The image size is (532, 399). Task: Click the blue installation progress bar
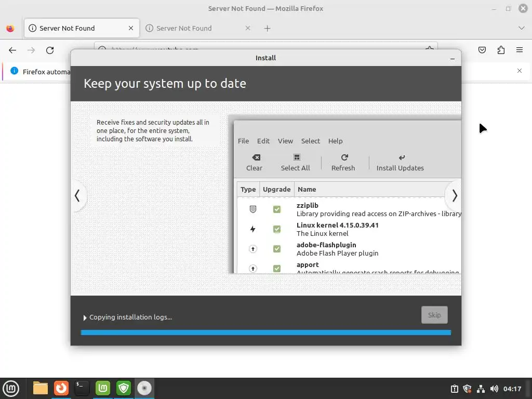266,332
